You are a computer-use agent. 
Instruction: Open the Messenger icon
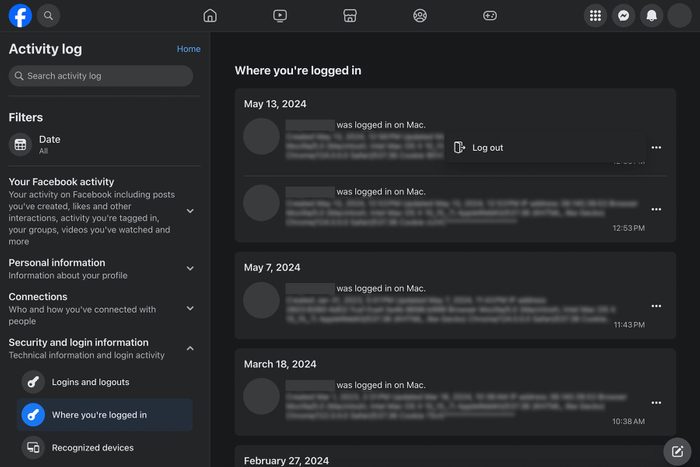(x=624, y=16)
